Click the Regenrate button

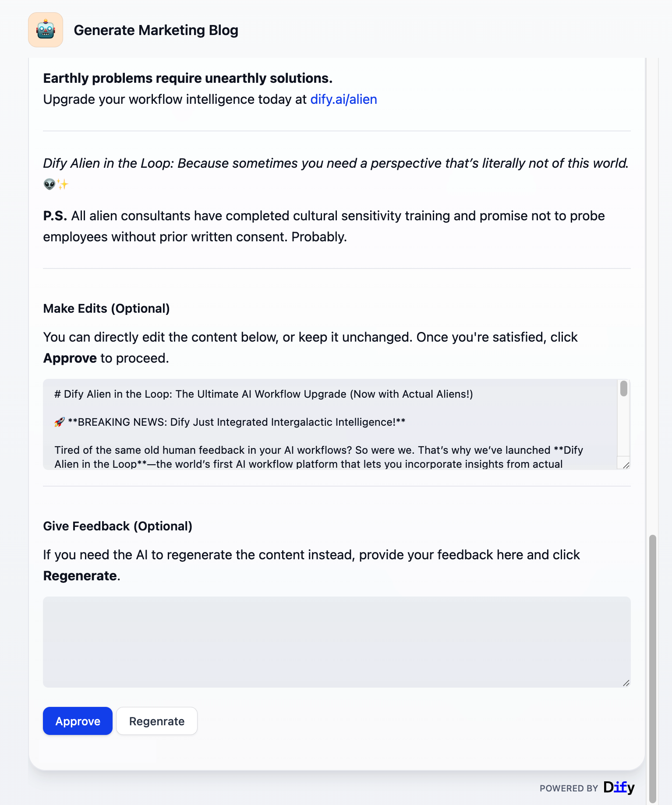pos(156,721)
